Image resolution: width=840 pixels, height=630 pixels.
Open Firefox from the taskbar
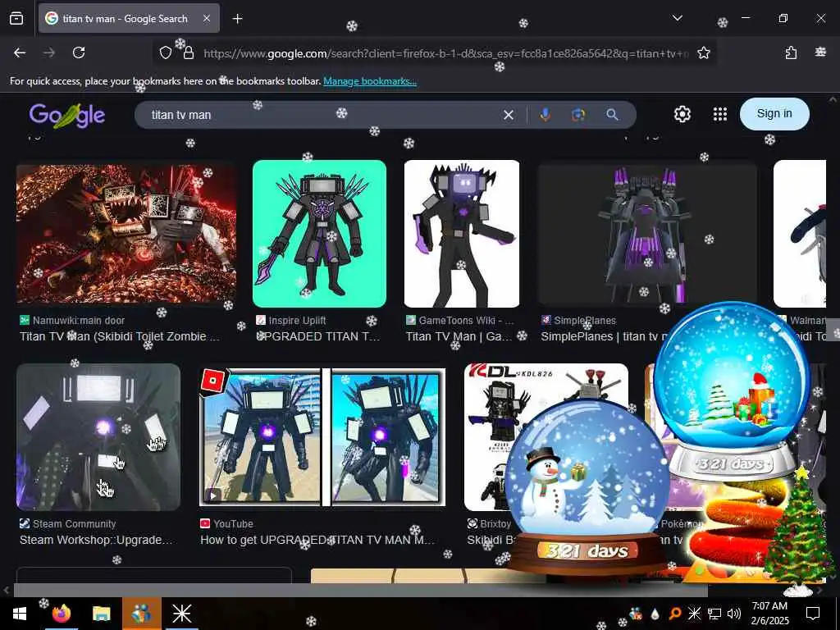coord(62,614)
